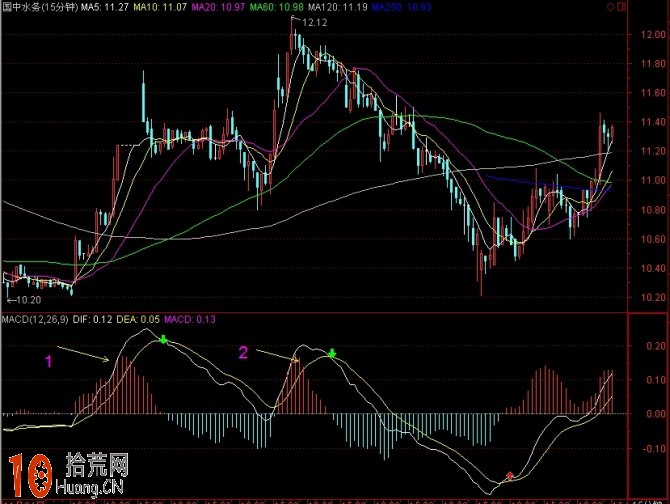Click the 12.12 high price marker

click(314, 23)
